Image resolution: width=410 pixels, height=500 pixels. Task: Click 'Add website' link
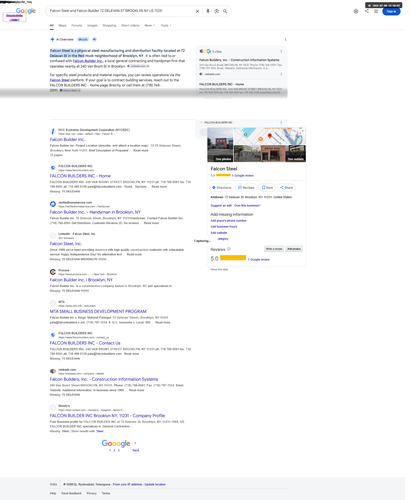click(219, 233)
